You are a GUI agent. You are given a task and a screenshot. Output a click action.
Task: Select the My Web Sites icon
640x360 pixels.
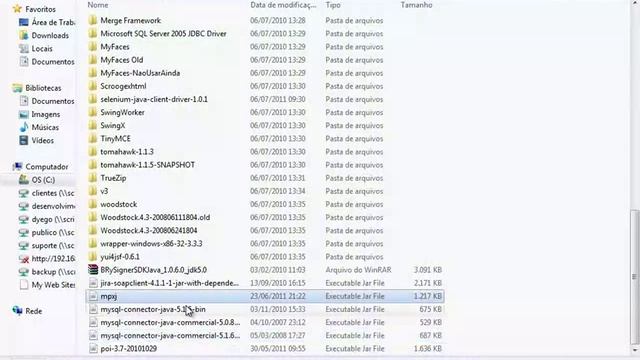point(24,284)
